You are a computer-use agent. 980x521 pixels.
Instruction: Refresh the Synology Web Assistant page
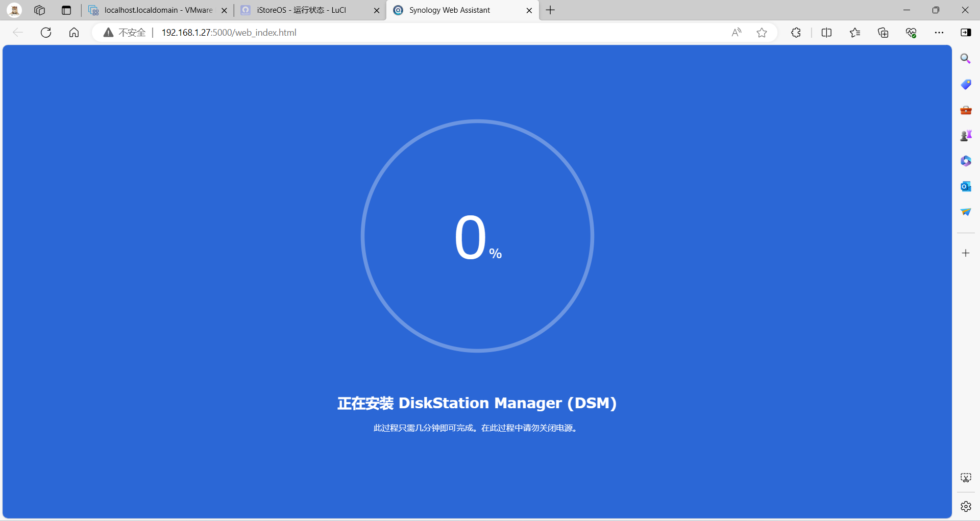46,32
